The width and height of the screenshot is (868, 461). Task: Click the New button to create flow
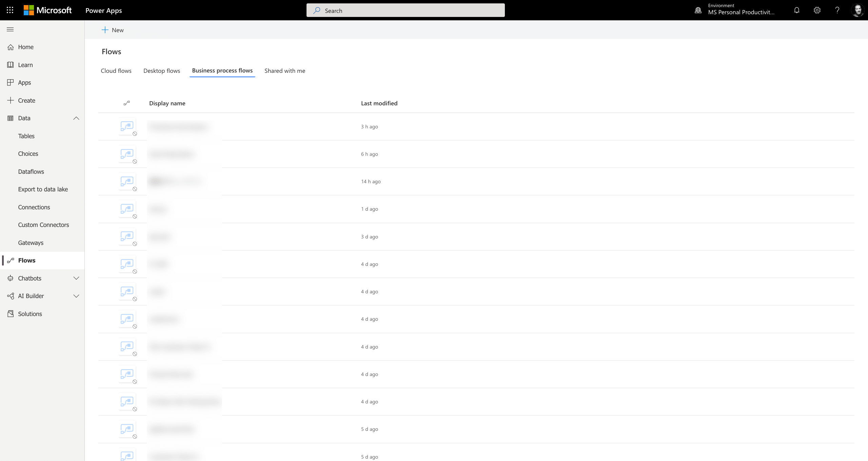113,30
